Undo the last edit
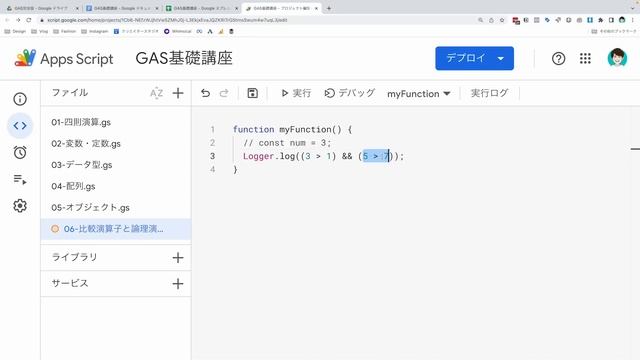This screenshot has width=640, height=360. point(205,93)
